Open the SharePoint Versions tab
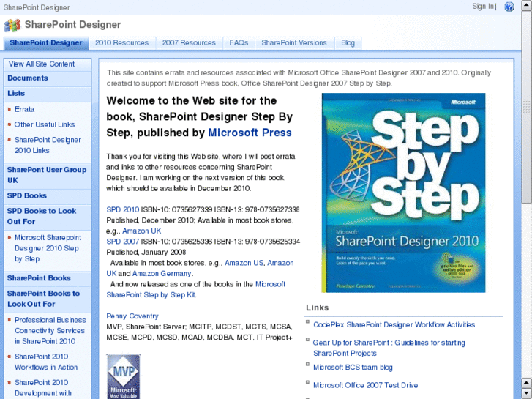 [294, 43]
